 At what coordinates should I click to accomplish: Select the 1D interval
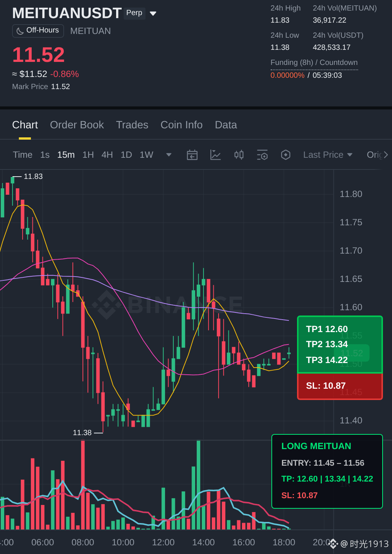click(x=126, y=155)
